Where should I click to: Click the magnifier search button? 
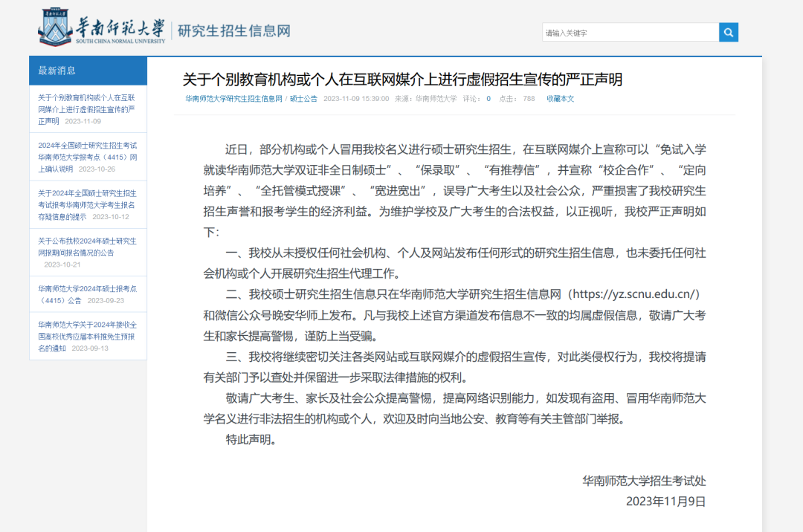729,33
